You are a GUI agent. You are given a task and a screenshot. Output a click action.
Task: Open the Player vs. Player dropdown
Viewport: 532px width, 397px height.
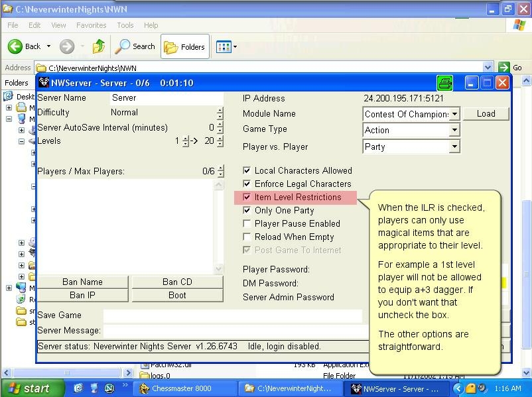tap(454, 146)
